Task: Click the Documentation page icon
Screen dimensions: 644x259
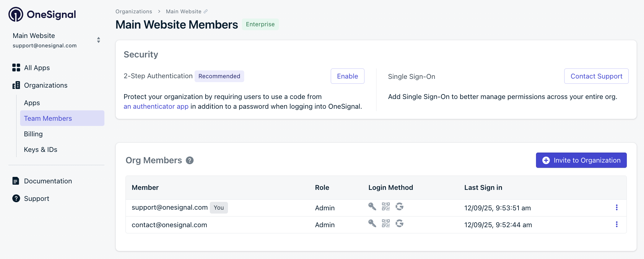Action: (x=16, y=181)
